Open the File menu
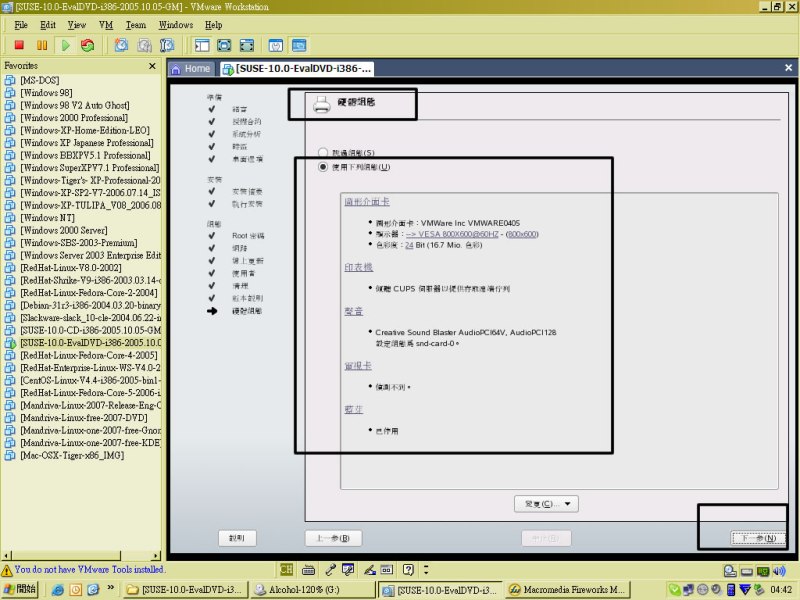Image resolution: width=800 pixels, height=600 pixels. coord(21,25)
